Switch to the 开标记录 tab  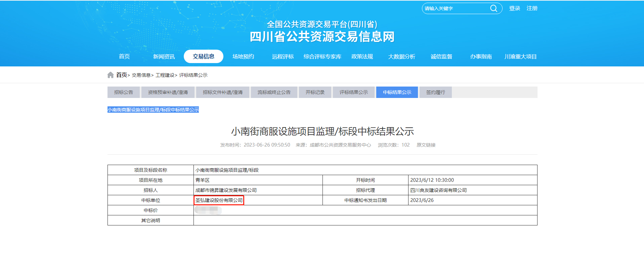click(315, 92)
